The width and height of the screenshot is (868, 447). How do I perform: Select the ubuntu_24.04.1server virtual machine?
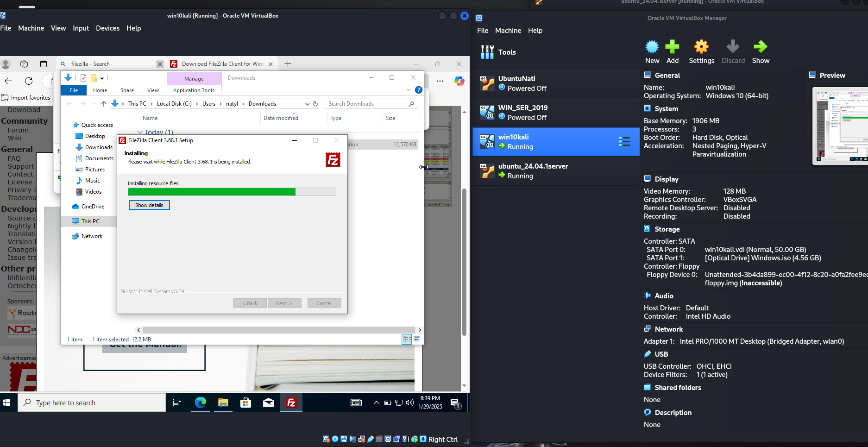[556, 171]
